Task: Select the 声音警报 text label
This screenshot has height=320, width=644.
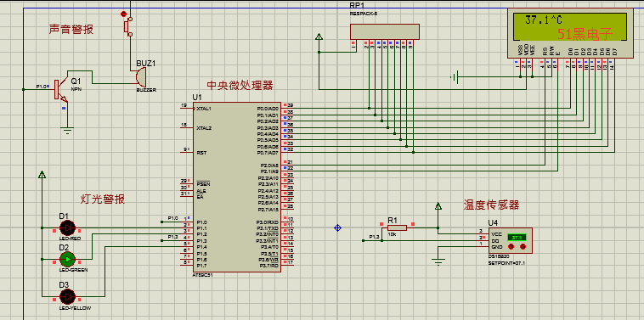Action: [x=71, y=29]
